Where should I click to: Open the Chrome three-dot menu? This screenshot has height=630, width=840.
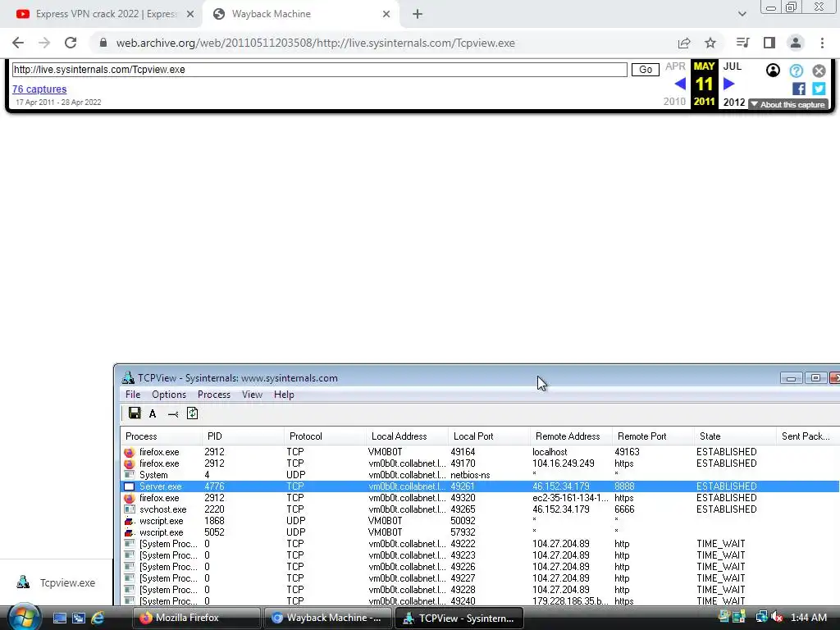[822, 43]
